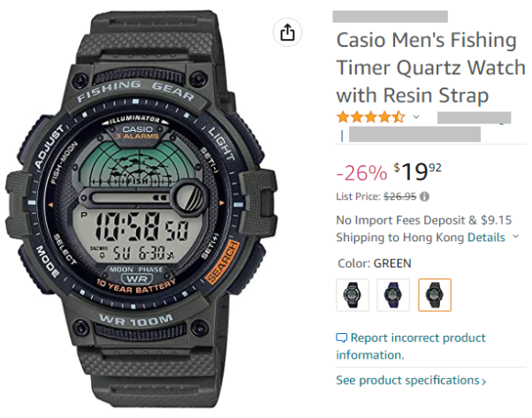Click the redacted ratings count beside stars
The width and height of the screenshot is (532, 418).
click(x=474, y=117)
